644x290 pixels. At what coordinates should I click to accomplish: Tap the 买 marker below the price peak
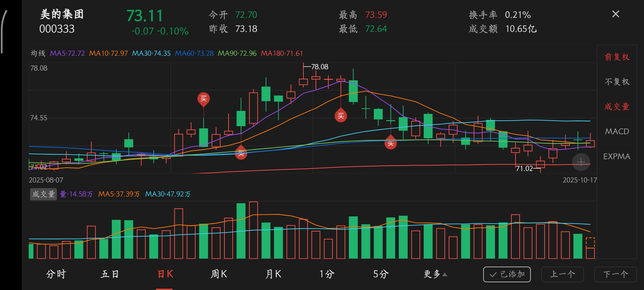(x=341, y=116)
